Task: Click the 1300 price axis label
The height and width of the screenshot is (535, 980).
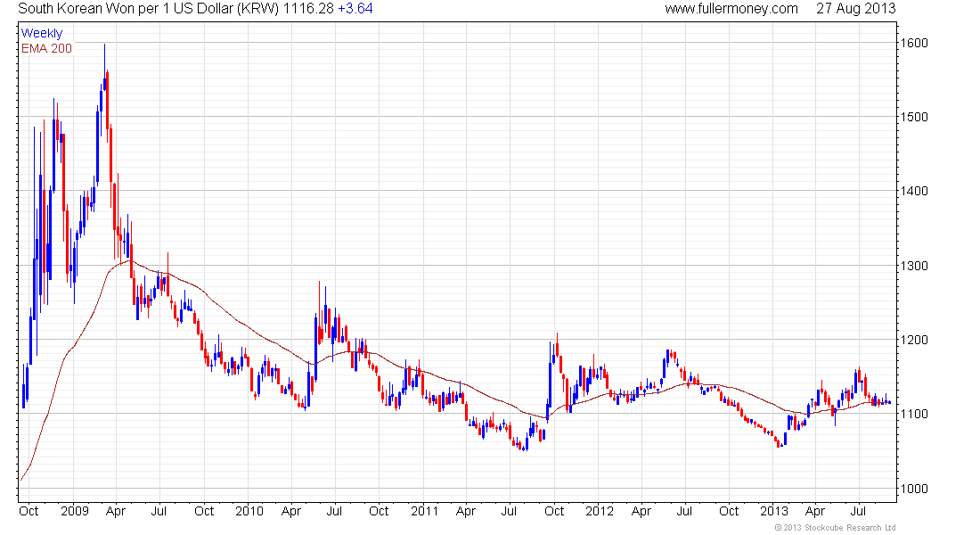Action: click(914, 266)
